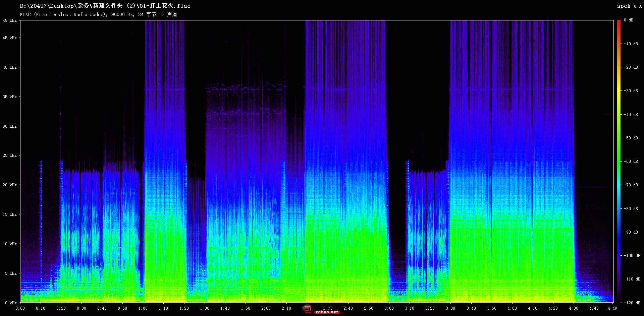Click the '-10 dB' color scale label
This screenshot has width=644, height=316.
tap(631, 44)
